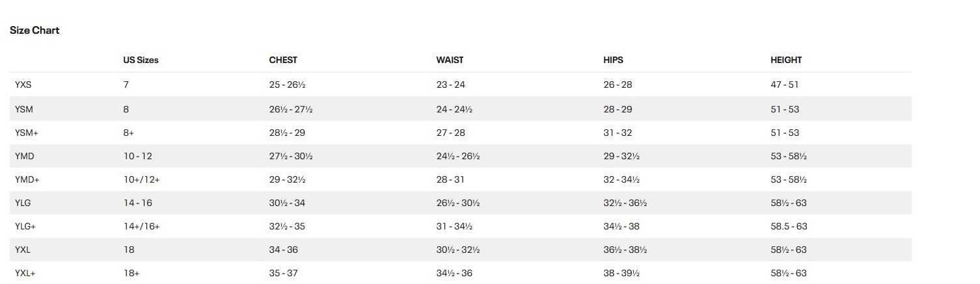Select chest measurement 25 - 26½
980x284 pixels.
click(x=288, y=84)
